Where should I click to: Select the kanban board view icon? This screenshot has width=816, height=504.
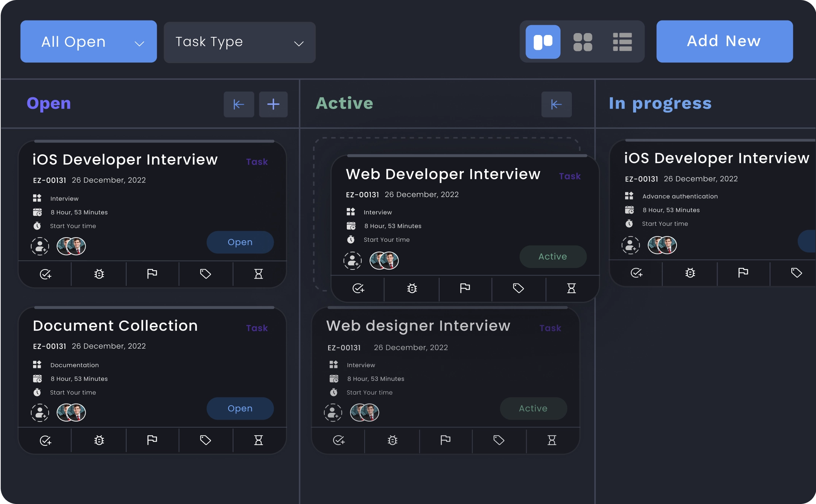(543, 41)
